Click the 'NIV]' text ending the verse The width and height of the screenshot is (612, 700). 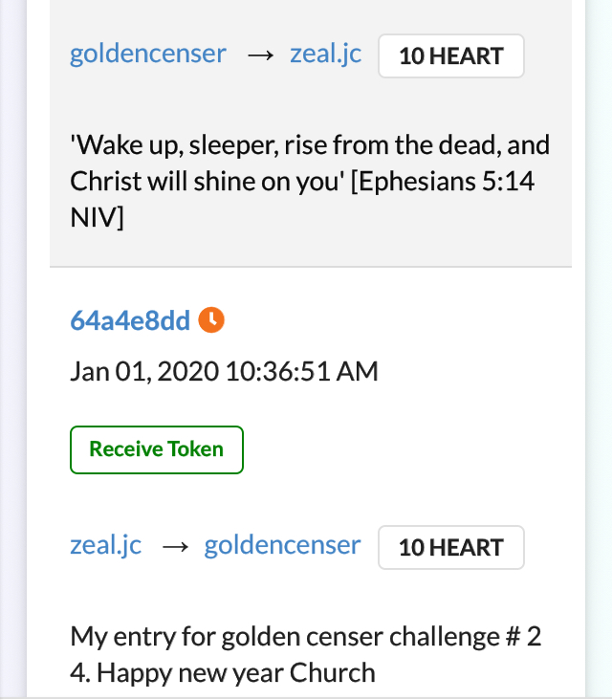pos(97,217)
